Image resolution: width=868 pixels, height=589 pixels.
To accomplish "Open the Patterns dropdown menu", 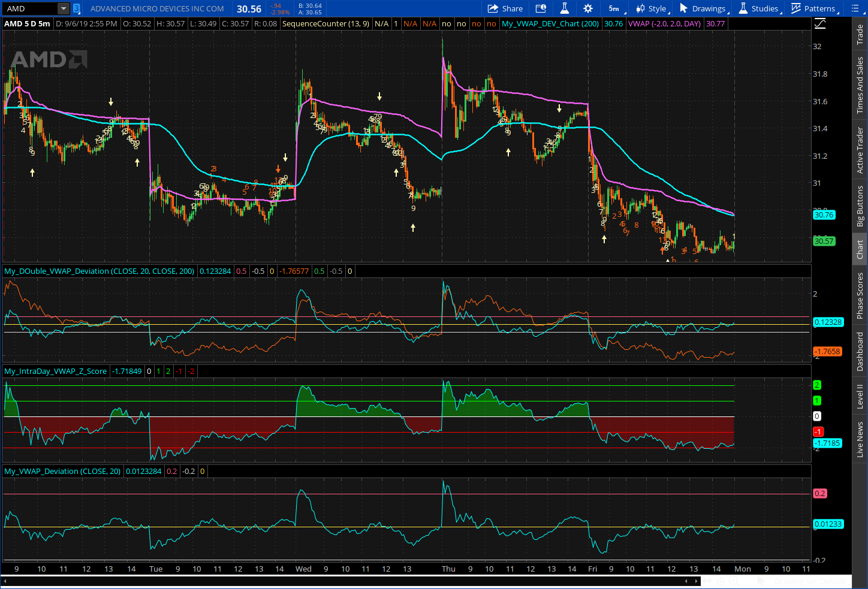I will [x=814, y=8].
